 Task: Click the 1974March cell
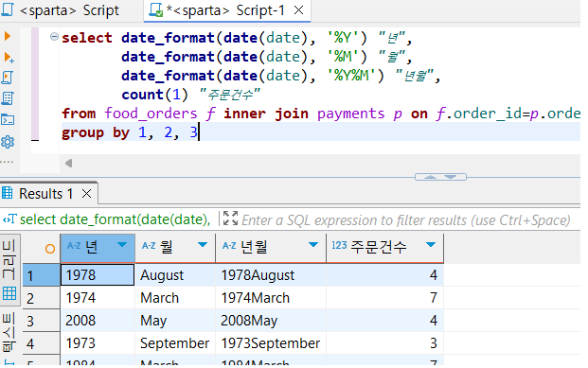[x=271, y=298]
